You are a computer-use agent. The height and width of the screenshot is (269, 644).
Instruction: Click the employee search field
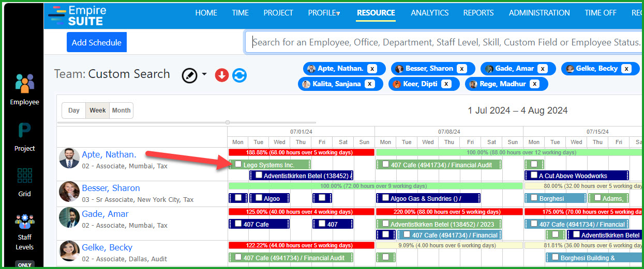click(x=445, y=42)
